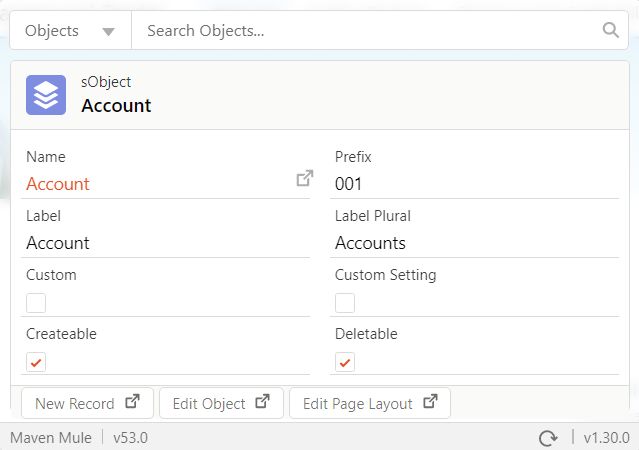Screen dimensions: 639x450
Task: Toggle the Custom Setting checkbox
Action: [345, 303]
